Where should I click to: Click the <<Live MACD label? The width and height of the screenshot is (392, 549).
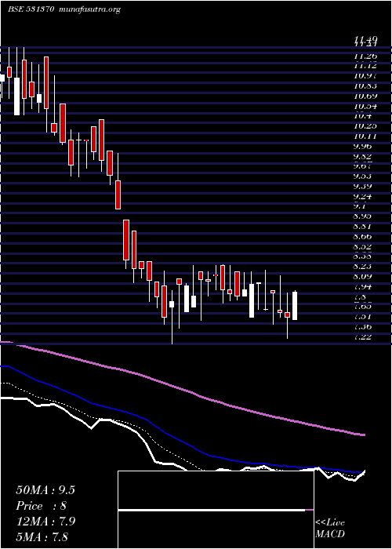(330, 529)
